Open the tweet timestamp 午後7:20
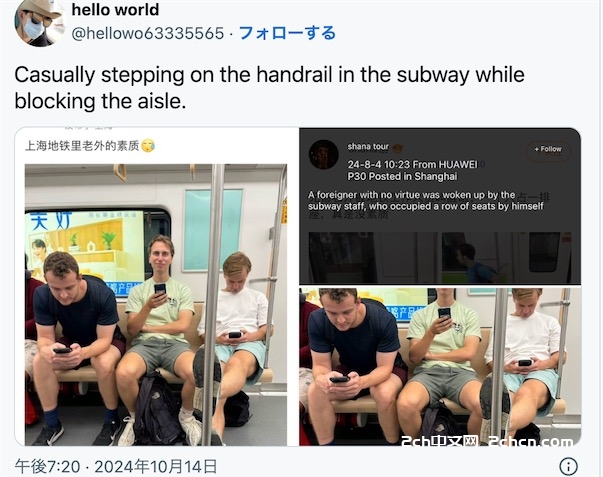The width and height of the screenshot is (603, 477). coord(47,467)
